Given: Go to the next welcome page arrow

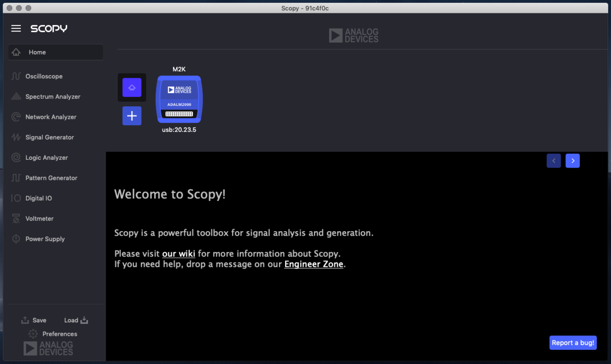Looking at the screenshot, I should pos(573,161).
